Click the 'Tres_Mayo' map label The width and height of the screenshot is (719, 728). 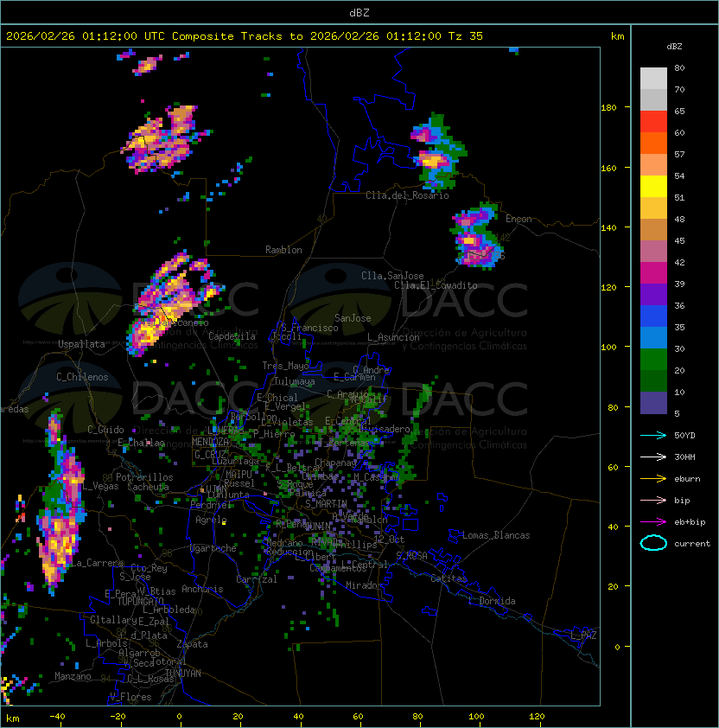285,366
